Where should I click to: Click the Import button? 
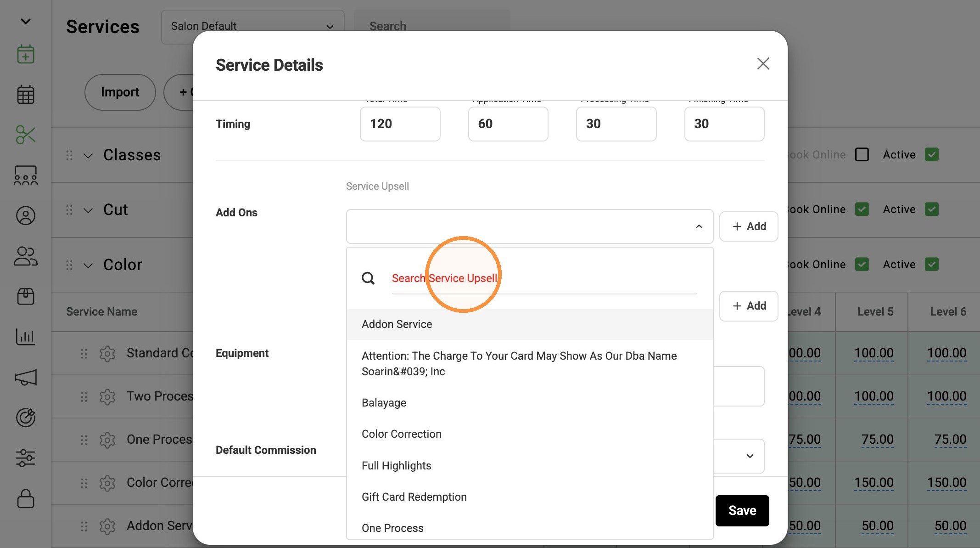[x=120, y=92]
